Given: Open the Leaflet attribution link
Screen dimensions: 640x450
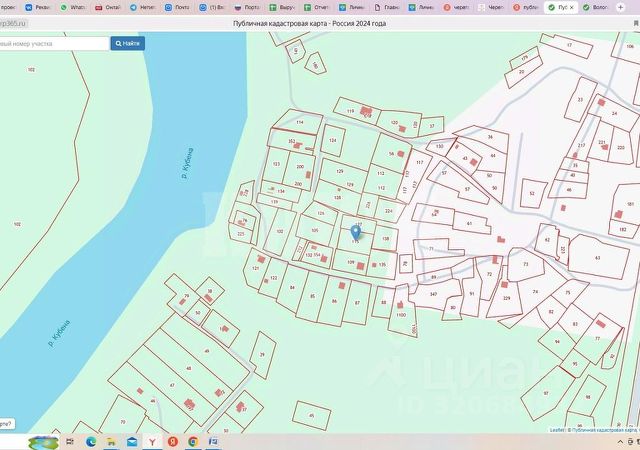Looking at the screenshot, I should pos(556,430).
